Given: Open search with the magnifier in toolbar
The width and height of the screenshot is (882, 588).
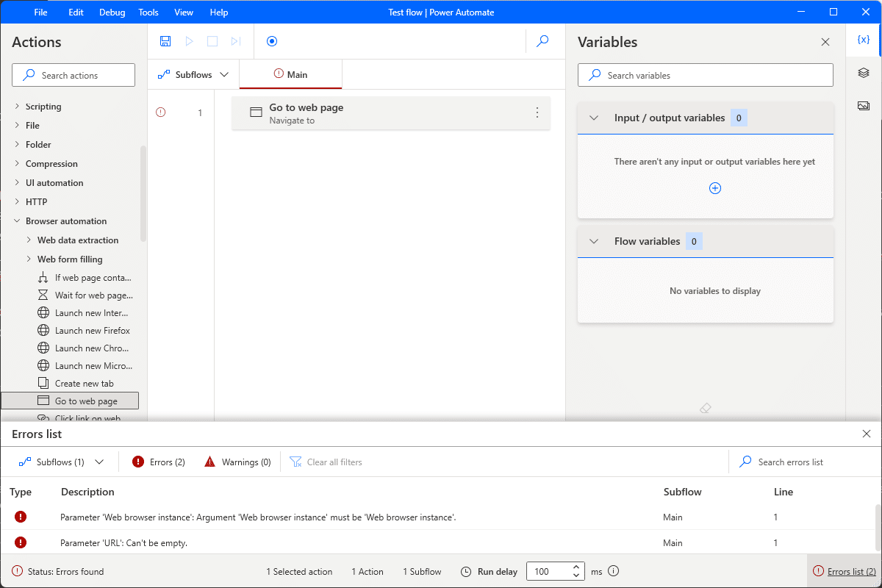Looking at the screenshot, I should tap(542, 41).
